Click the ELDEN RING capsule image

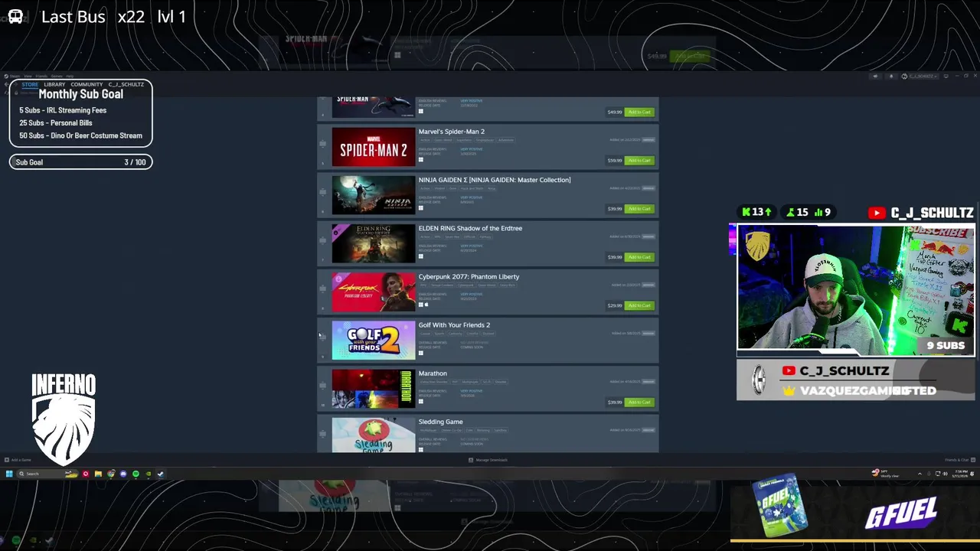click(x=374, y=243)
